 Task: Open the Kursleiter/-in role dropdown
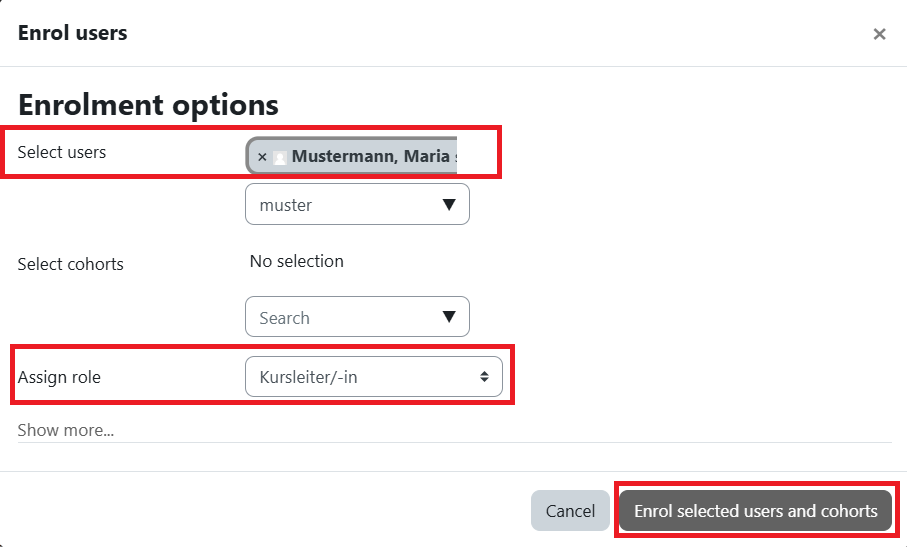(373, 377)
